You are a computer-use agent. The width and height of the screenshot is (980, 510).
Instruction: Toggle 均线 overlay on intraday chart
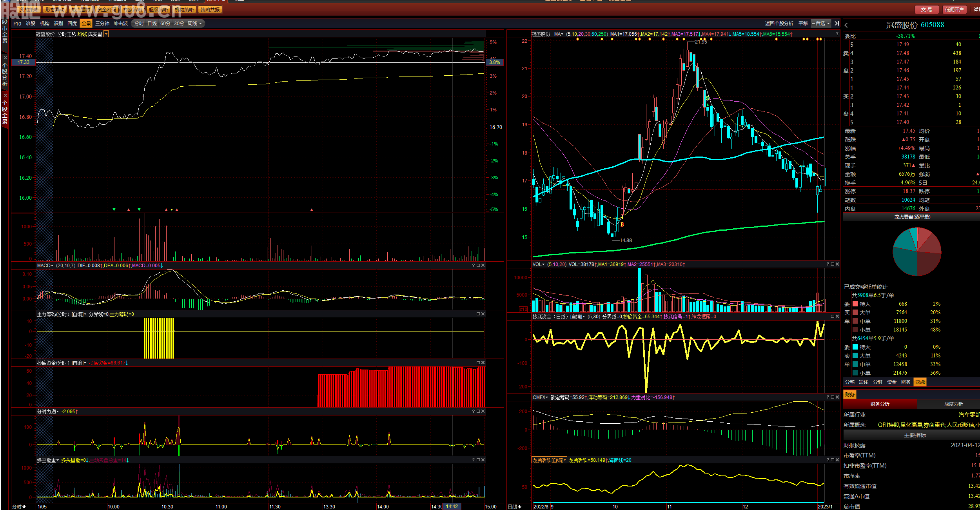[x=82, y=34]
